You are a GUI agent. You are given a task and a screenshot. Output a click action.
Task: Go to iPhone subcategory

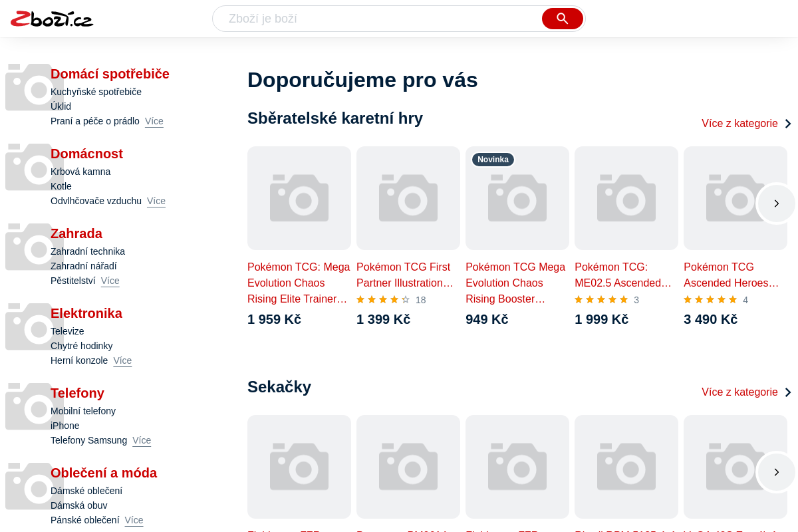tap(65, 426)
